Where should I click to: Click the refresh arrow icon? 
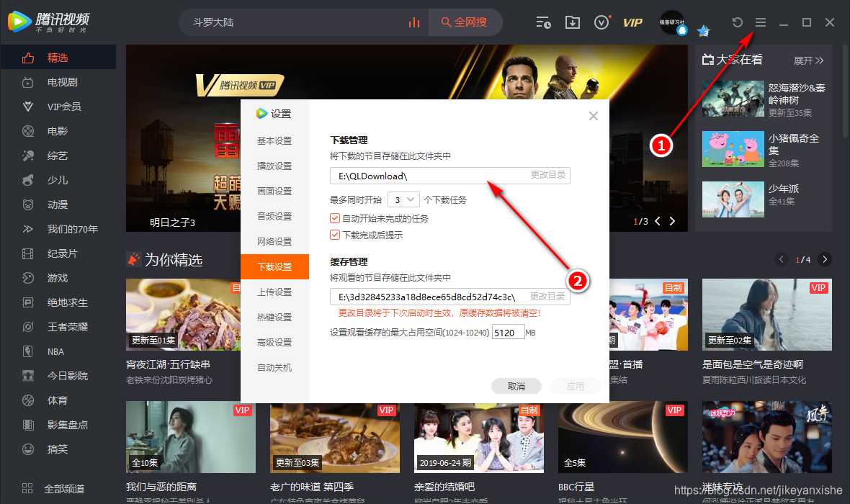737,22
